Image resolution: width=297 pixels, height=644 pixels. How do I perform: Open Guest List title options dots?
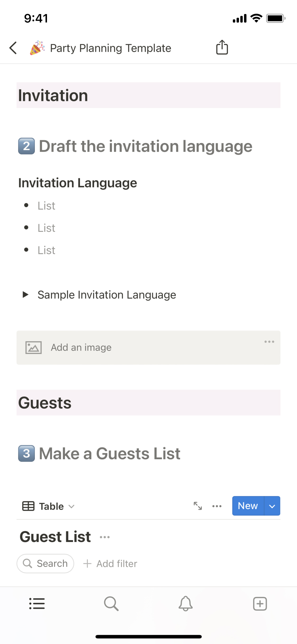[105, 537]
